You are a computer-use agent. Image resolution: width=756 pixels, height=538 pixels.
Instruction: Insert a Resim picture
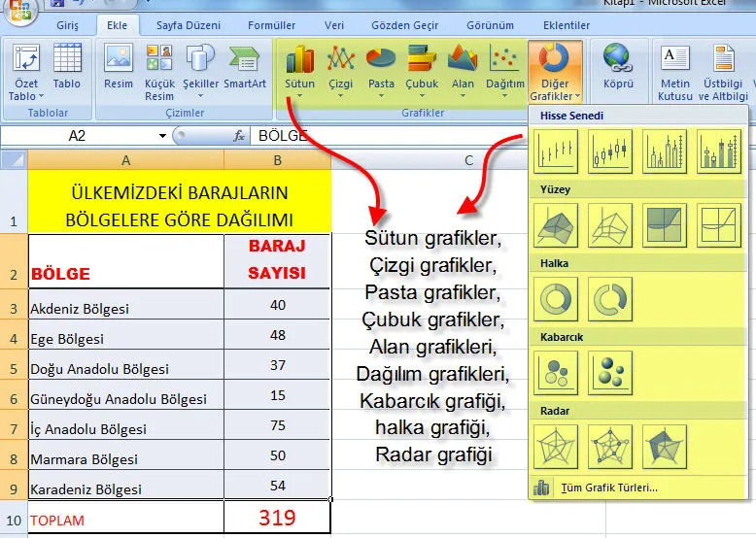pos(119,69)
